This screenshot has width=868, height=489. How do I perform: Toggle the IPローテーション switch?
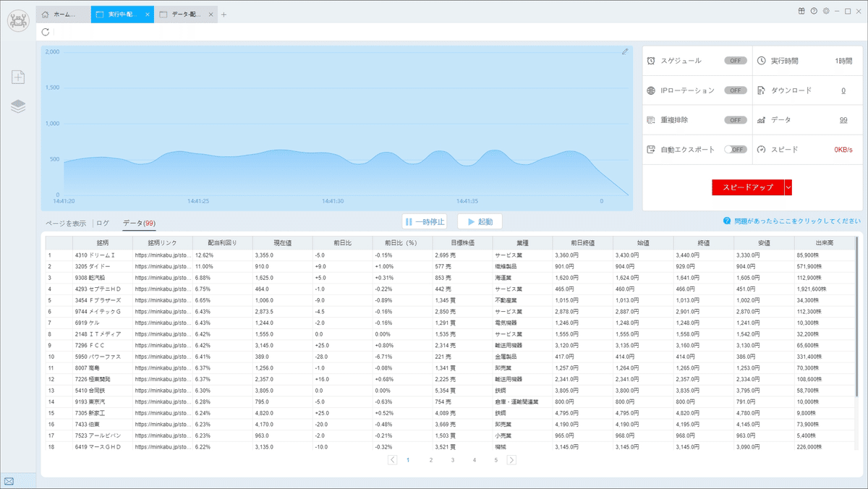[x=736, y=90]
